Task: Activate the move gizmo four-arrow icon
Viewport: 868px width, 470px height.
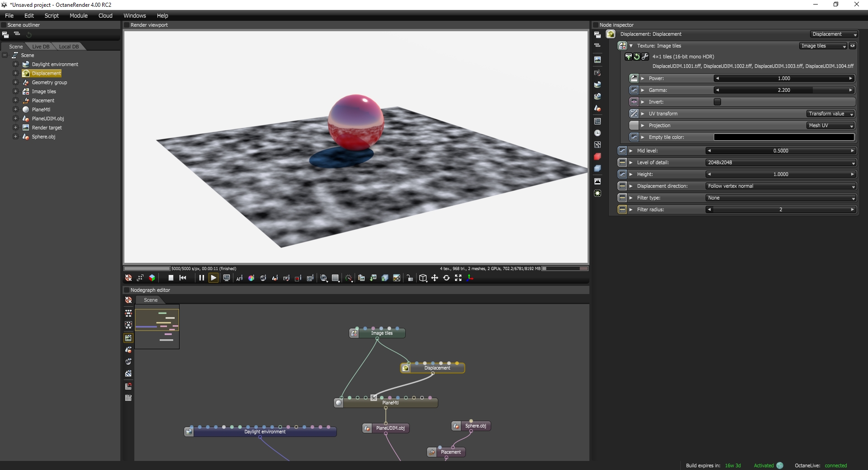Action: coord(435,278)
